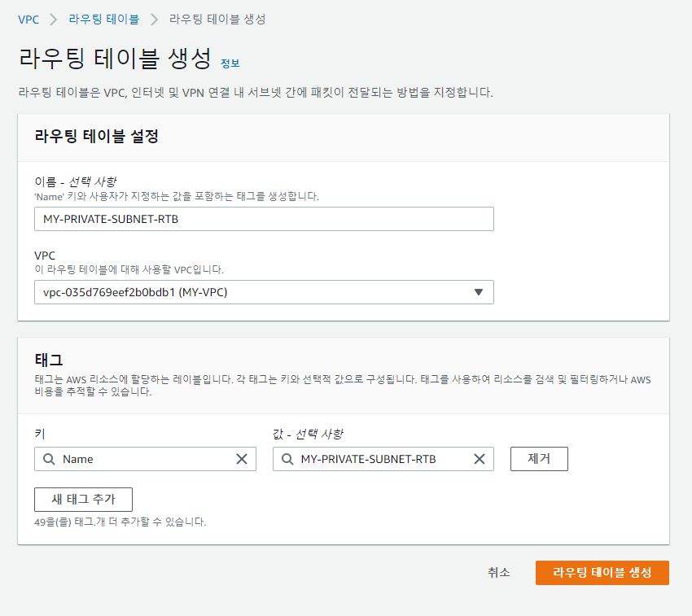The width and height of the screenshot is (692, 616).
Task: Click the 태그 section heading
Action: (49, 360)
